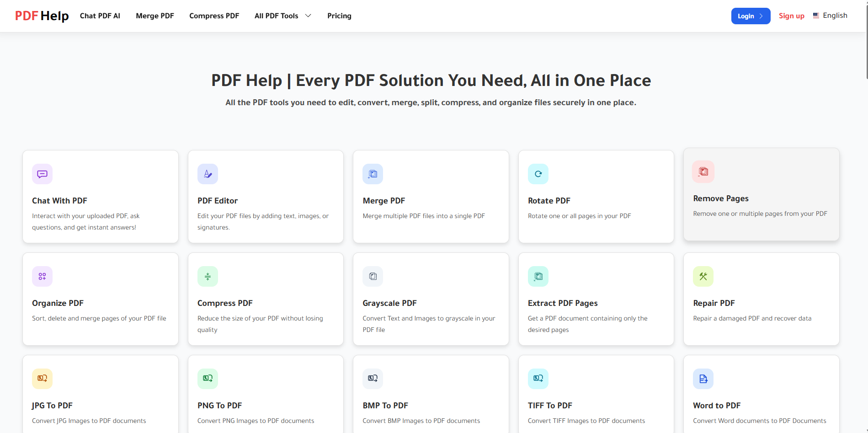Select the Organize PDF grid icon
Screen dimensions: 868x433
[x=42, y=277]
